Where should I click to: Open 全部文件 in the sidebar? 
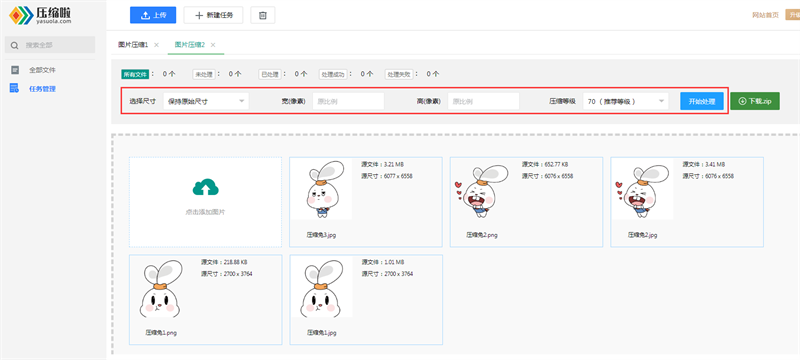click(x=42, y=70)
